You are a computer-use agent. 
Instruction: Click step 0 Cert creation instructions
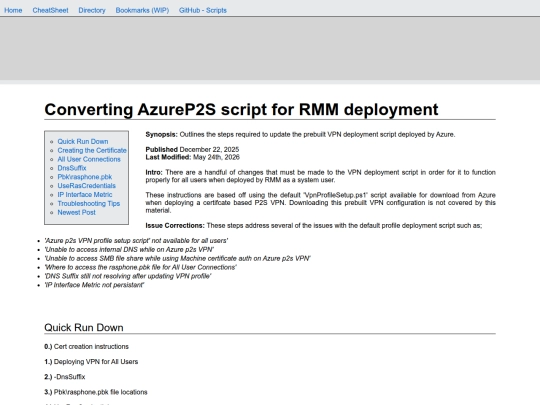click(x=86, y=347)
